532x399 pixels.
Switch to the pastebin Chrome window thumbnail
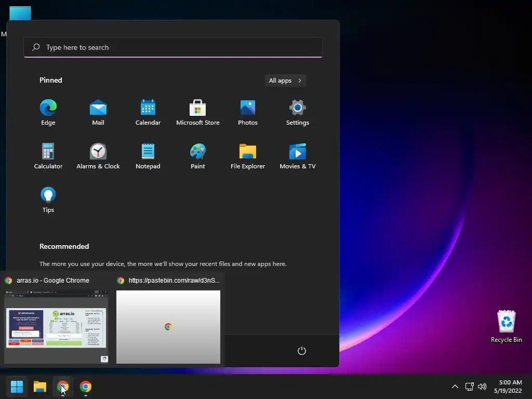point(168,327)
